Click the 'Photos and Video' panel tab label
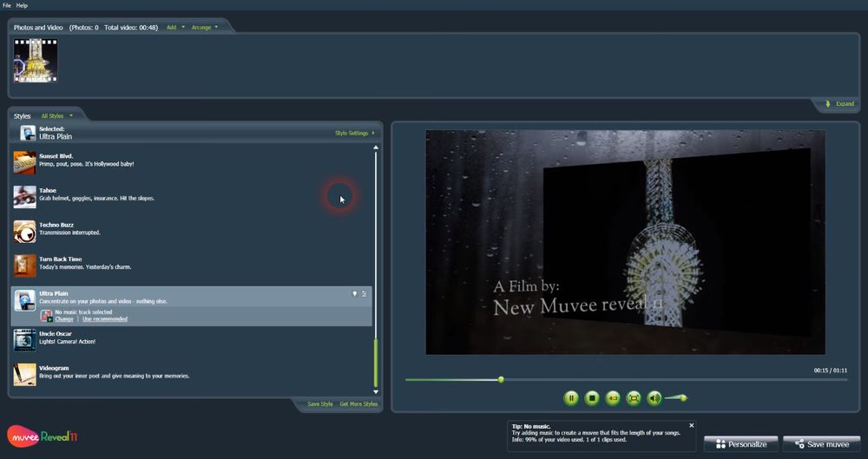Viewport: 868px width, 459px height. point(38,27)
